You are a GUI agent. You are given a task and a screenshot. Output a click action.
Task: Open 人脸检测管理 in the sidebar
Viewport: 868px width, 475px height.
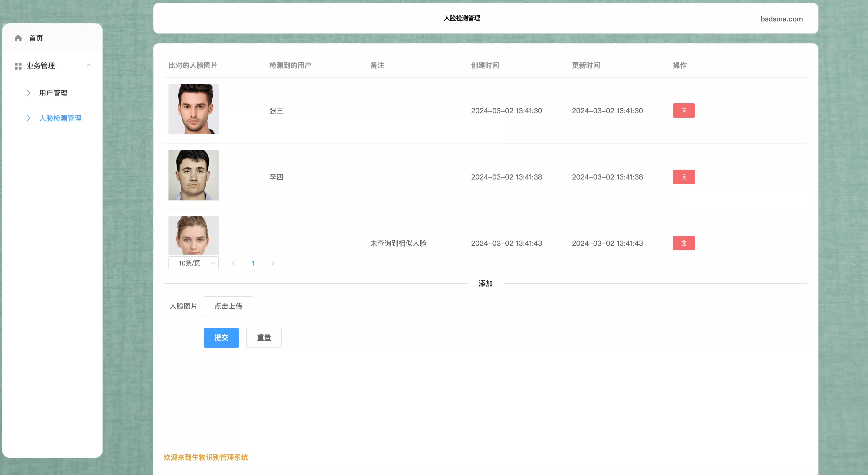click(60, 118)
